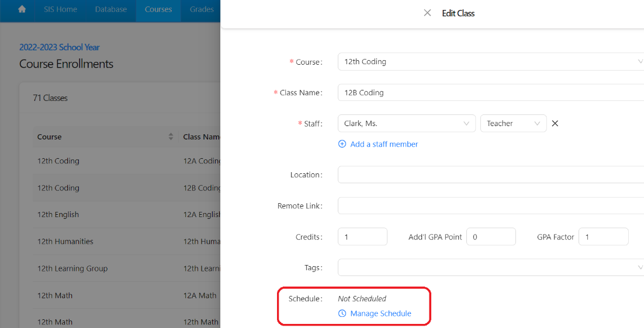The height and width of the screenshot is (328, 644).
Task: Click the Class Name column header
Action: (202, 137)
